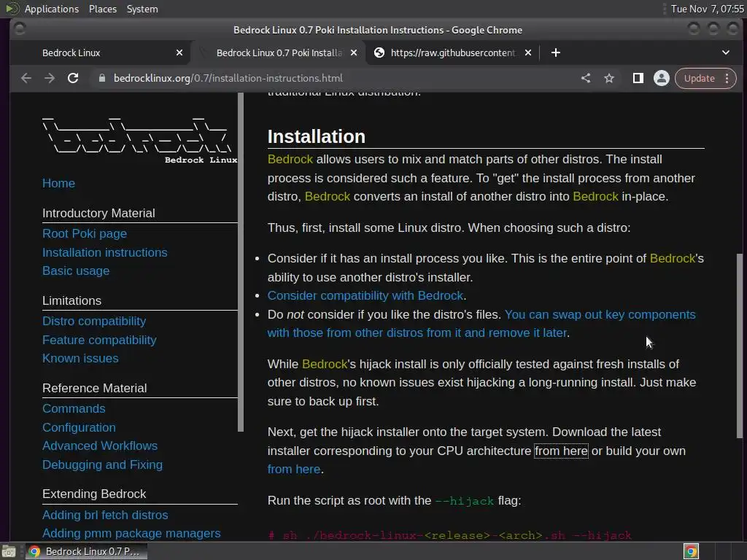The width and height of the screenshot is (747, 560).
Task: Open Chrome three-dot menu
Action: [727, 78]
